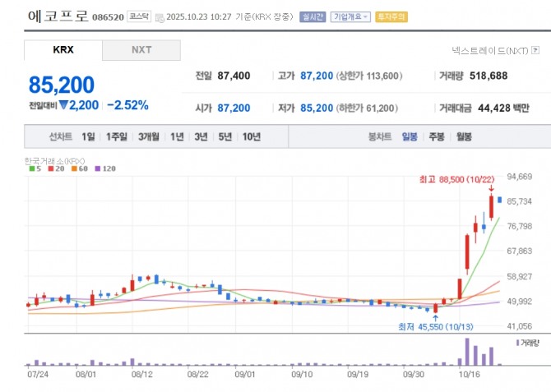Image resolution: width=551 pixels, height=392 pixels.
Task: Select the 1주일 line chart period
Action: (116, 137)
